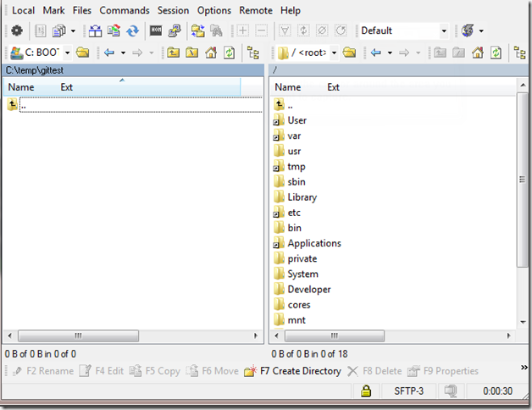Refresh the remote panel

tap(496, 53)
